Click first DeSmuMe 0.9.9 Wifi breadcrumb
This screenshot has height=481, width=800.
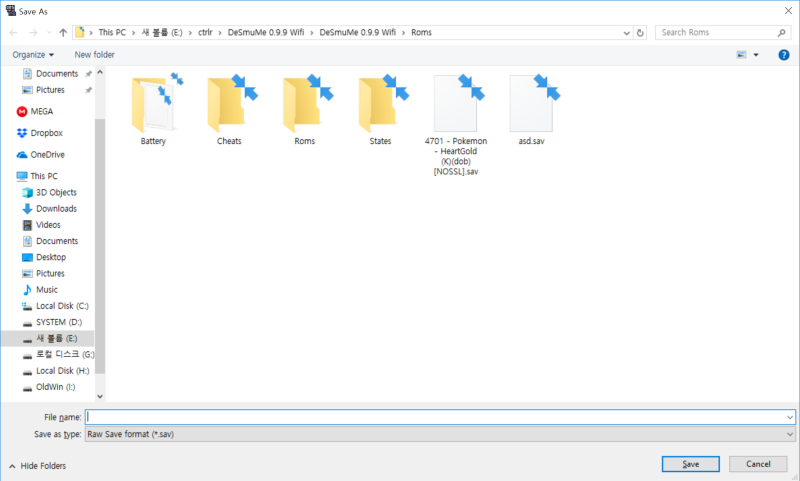pyautogui.click(x=266, y=32)
